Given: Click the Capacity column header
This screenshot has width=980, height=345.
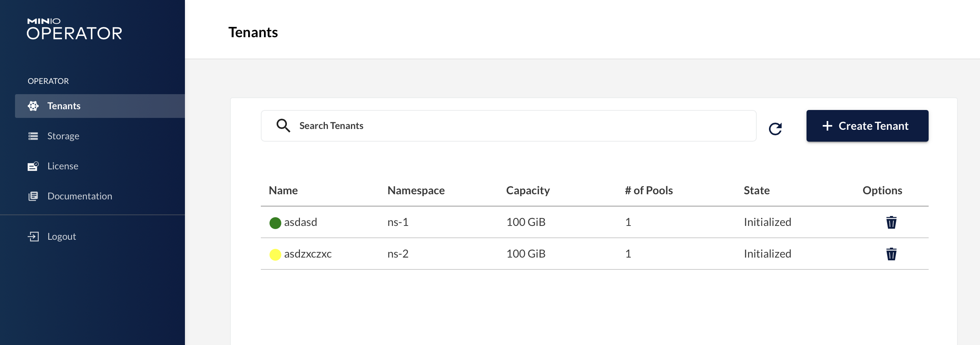Looking at the screenshot, I should click(x=528, y=191).
